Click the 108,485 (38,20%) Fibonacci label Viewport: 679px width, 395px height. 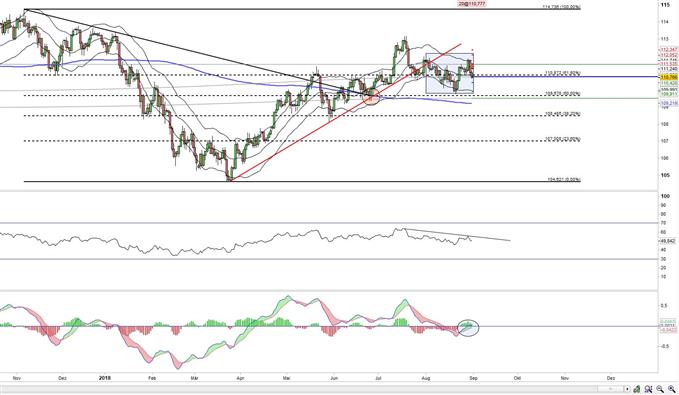point(562,114)
